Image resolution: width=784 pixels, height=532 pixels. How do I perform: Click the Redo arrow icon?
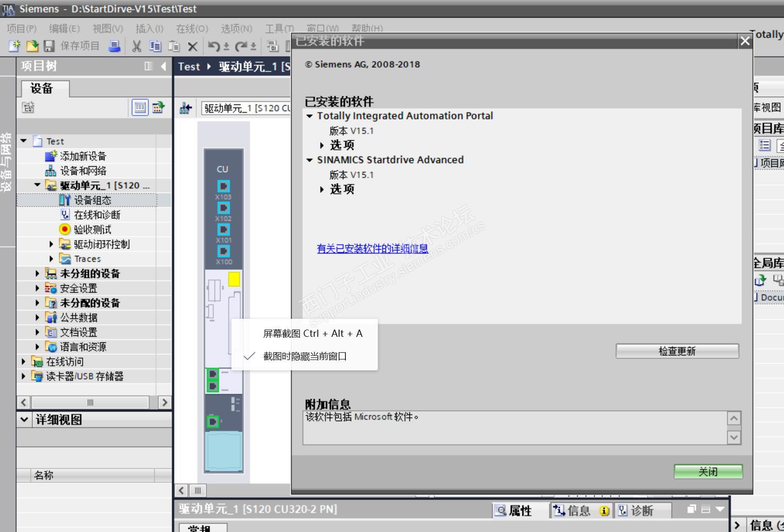241,46
